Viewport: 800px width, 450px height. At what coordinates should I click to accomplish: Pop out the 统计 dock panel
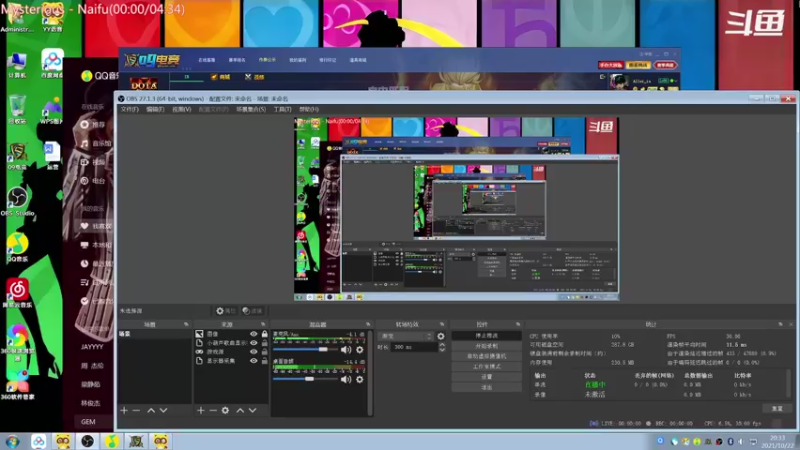[x=780, y=324]
